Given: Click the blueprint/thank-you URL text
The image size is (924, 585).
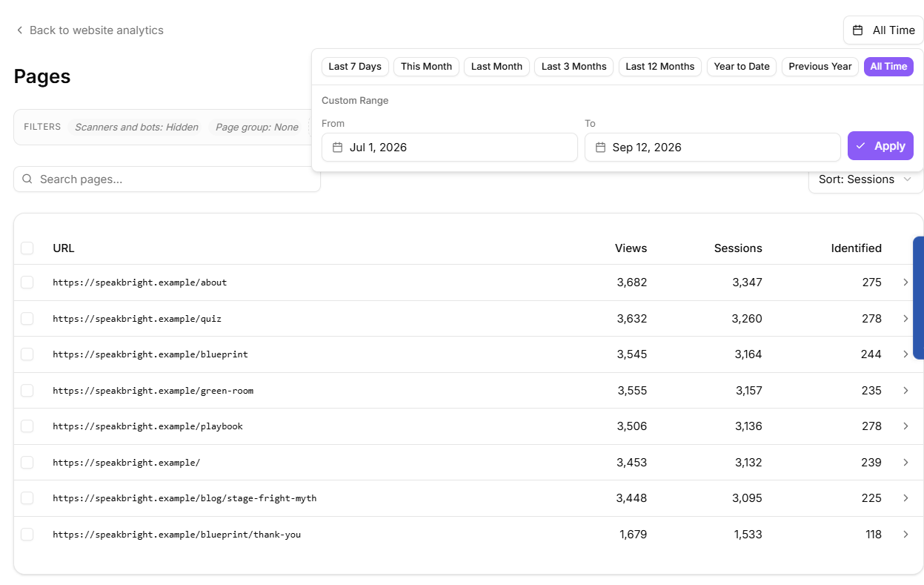Looking at the screenshot, I should click(177, 535).
